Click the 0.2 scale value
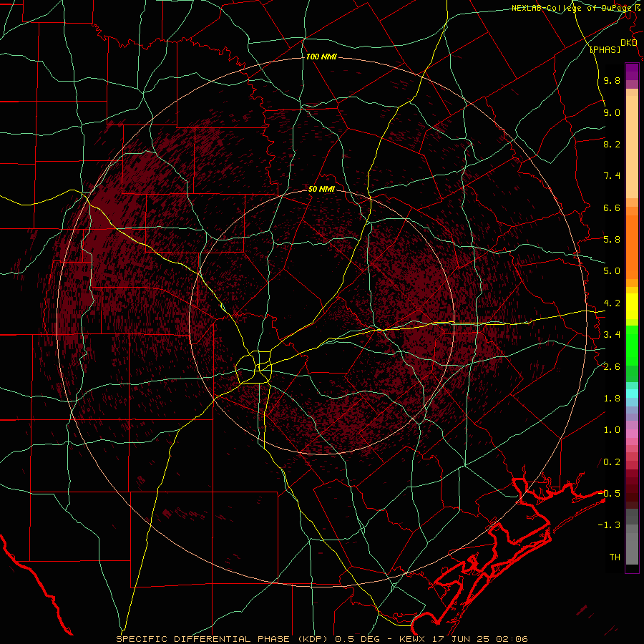Viewport: 644px width, 644px height. (612, 462)
